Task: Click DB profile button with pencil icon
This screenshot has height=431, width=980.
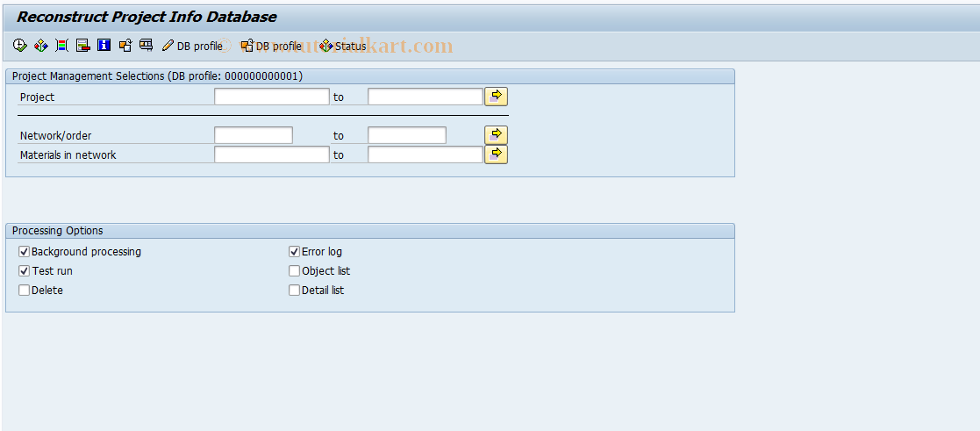Action: 192,46
